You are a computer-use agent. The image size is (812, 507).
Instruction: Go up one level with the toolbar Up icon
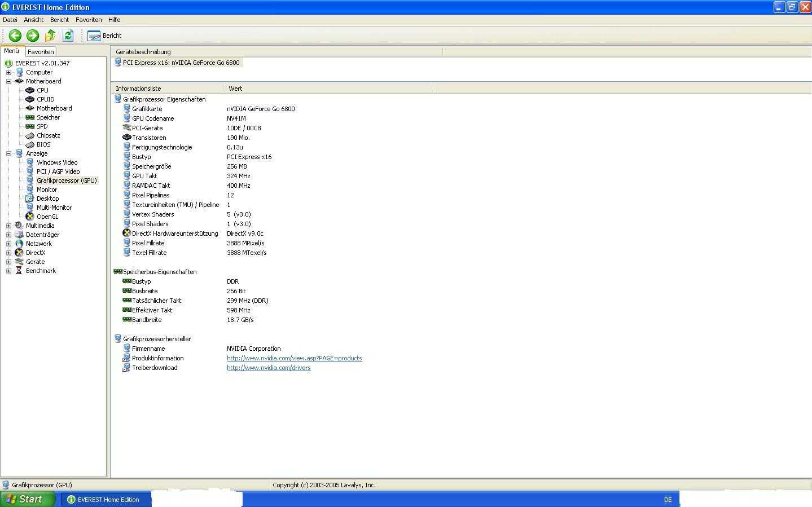click(x=50, y=36)
